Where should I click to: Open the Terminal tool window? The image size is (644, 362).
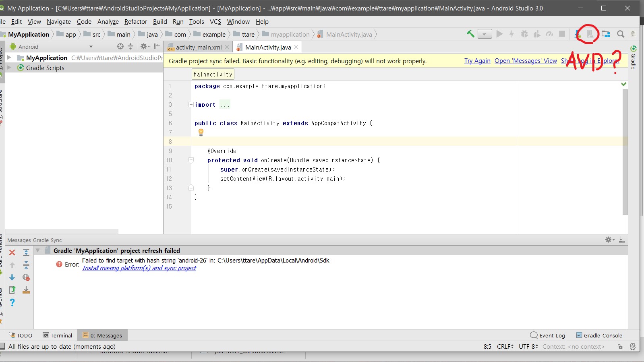tap(58, 335)
